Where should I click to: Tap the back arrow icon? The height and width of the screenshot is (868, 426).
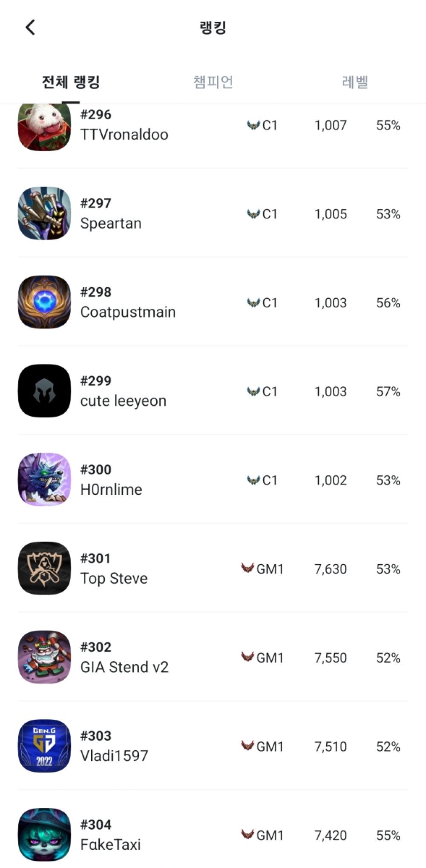[30, 28]
